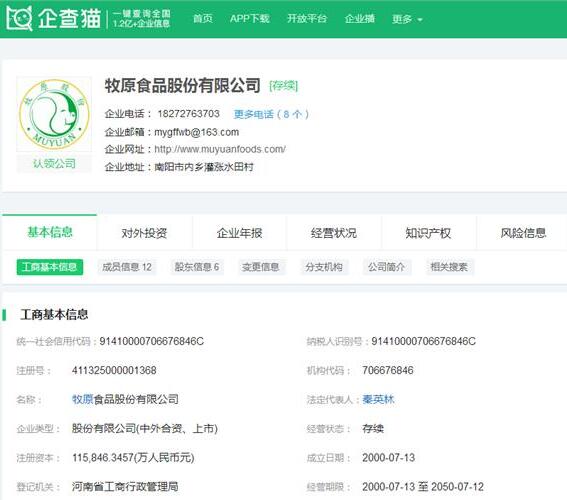The image size is (567, 500).
Task: Open the 开放平台 navigation link
Action: tap(307, 18)
